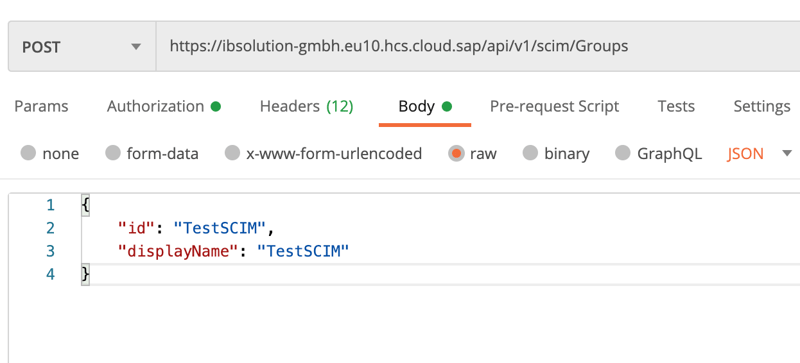The width and height of the screenshot is (800, 363).
Task: Click line number 4 in the editor gutter
Action: [x=50, y=275]
